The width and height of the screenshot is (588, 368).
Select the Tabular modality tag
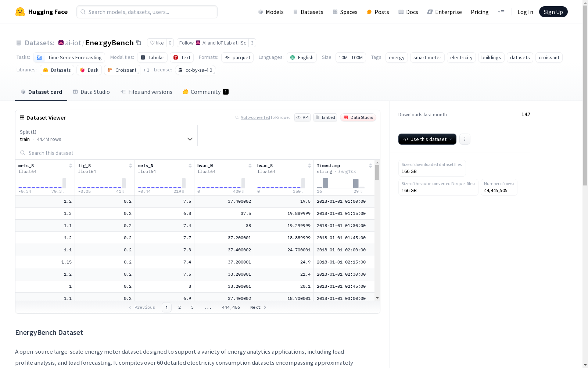coord(153,57)
